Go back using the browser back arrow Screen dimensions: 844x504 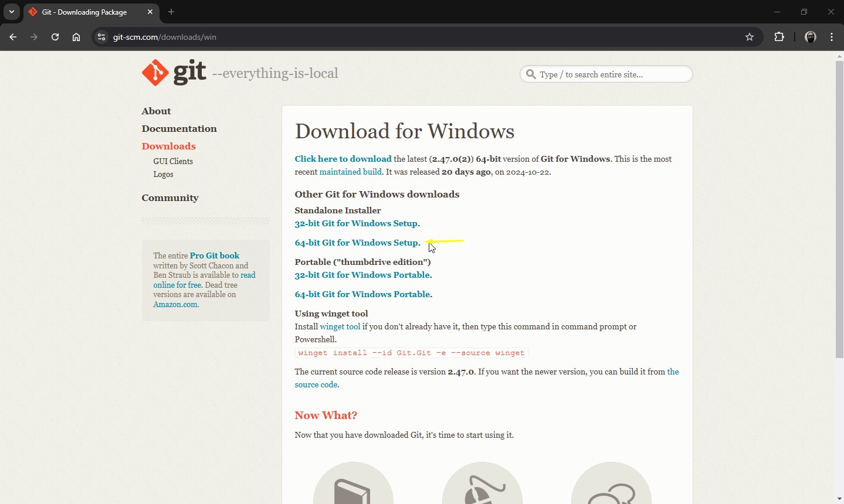[x=13, y=37]
